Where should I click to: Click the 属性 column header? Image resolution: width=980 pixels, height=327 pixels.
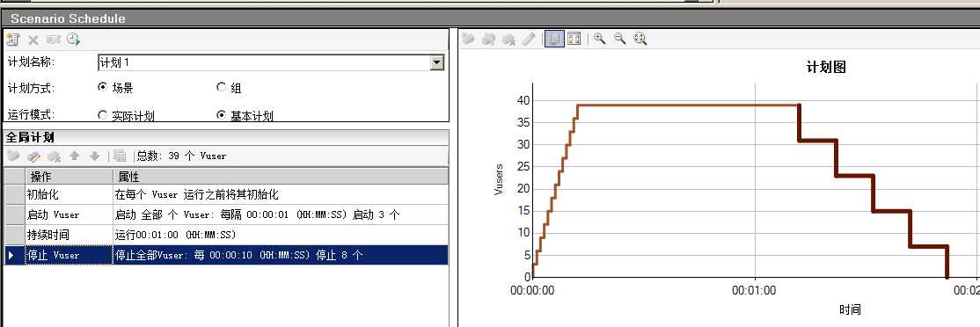point(280,177)
